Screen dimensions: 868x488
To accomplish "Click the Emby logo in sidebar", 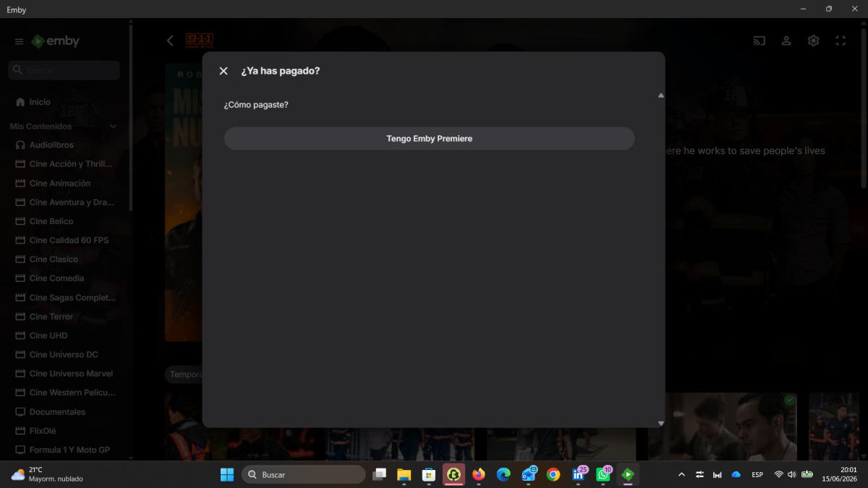I will pos(55,41).
